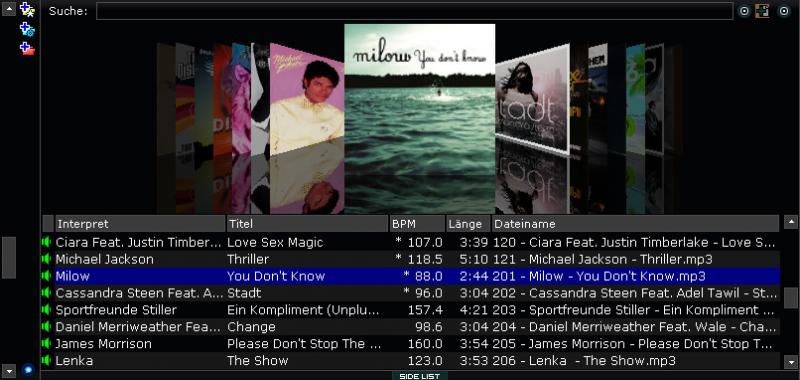800x380 pixels.
Task: Click the orange cover-view icon beside search bar
Action: pyautogui.click(x=762, y=11)
